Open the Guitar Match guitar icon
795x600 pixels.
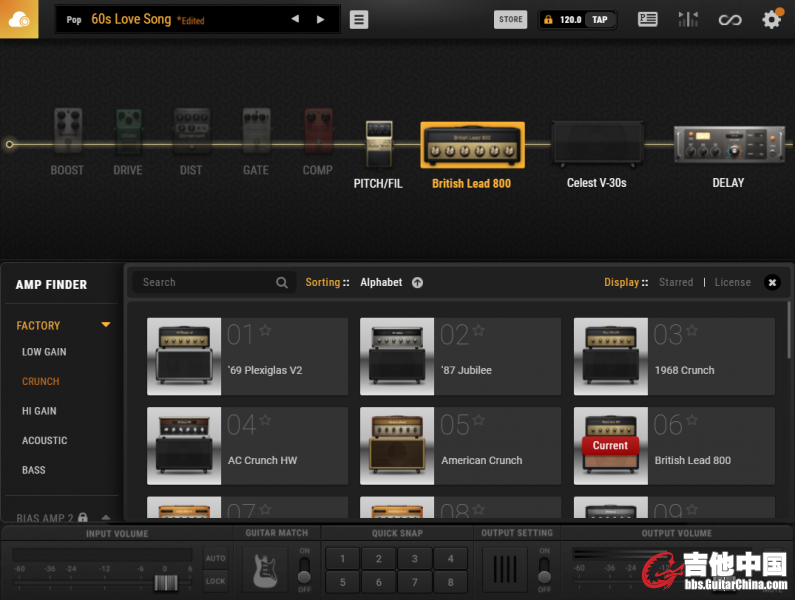tap(265, 570)
